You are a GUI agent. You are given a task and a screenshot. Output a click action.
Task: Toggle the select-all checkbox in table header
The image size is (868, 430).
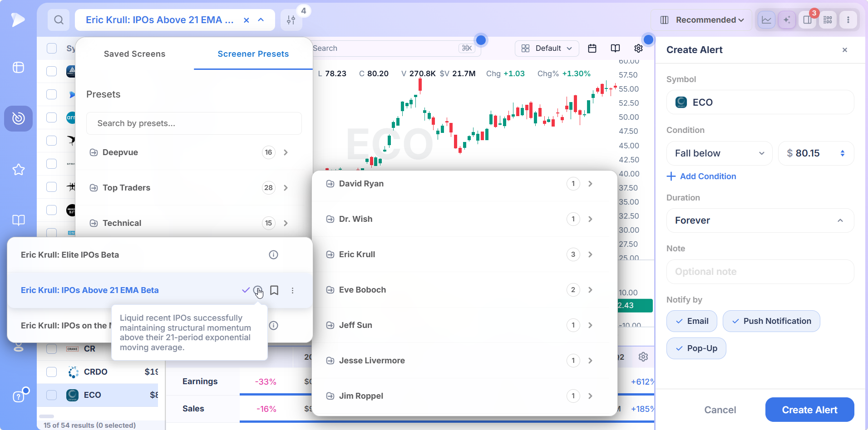[x=52, y=48]
